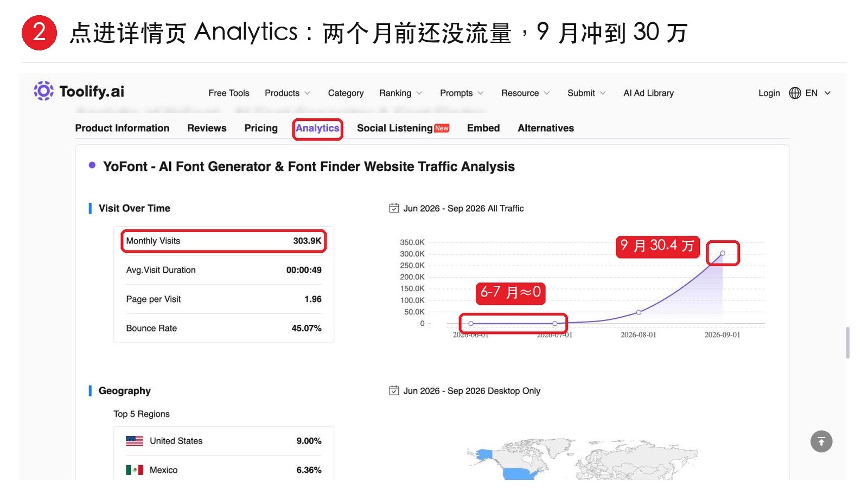Open the Alternatives tab

pos(546,129)
